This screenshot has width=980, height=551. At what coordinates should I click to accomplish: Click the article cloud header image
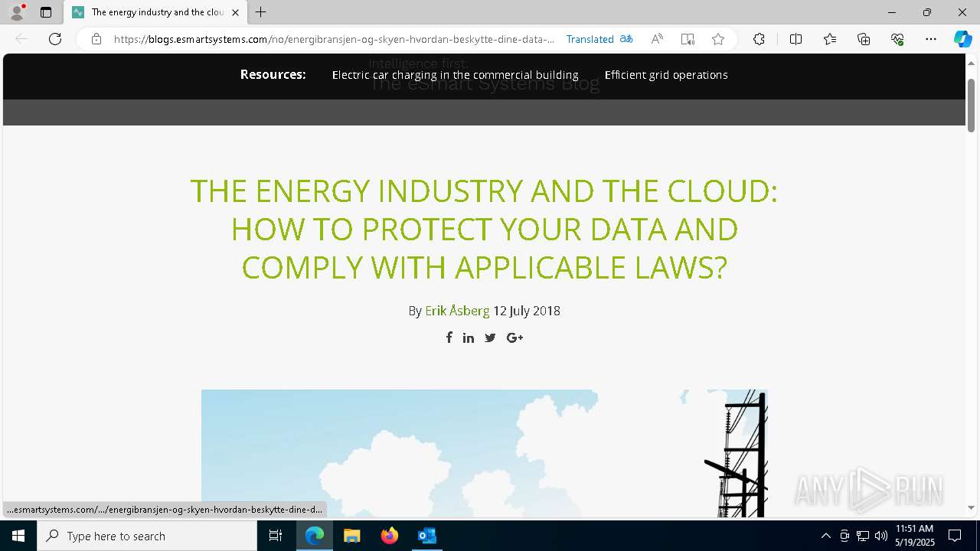point(484,454)
